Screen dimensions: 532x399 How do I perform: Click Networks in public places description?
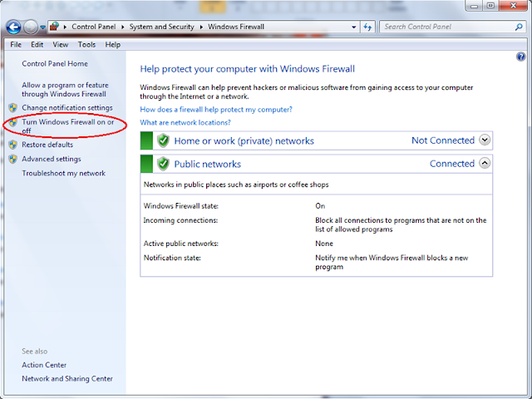pyautogui.click(x=236, y=185)
